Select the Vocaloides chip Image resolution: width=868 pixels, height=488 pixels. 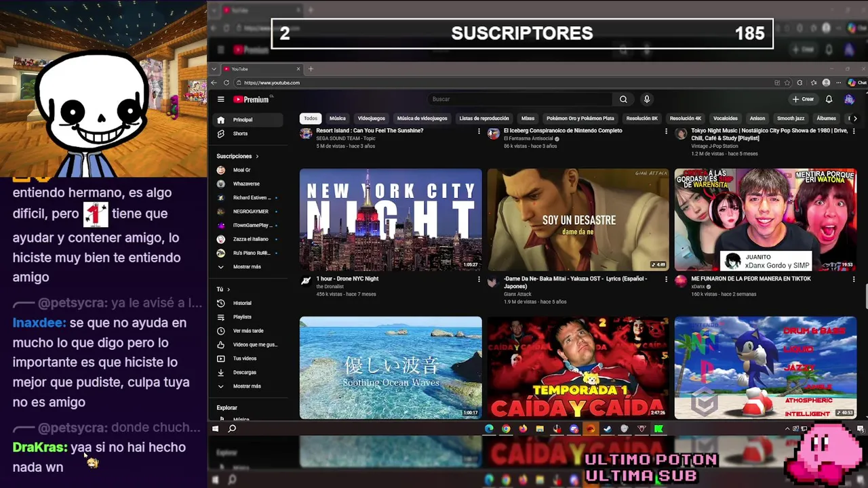[x=726, y=118]
